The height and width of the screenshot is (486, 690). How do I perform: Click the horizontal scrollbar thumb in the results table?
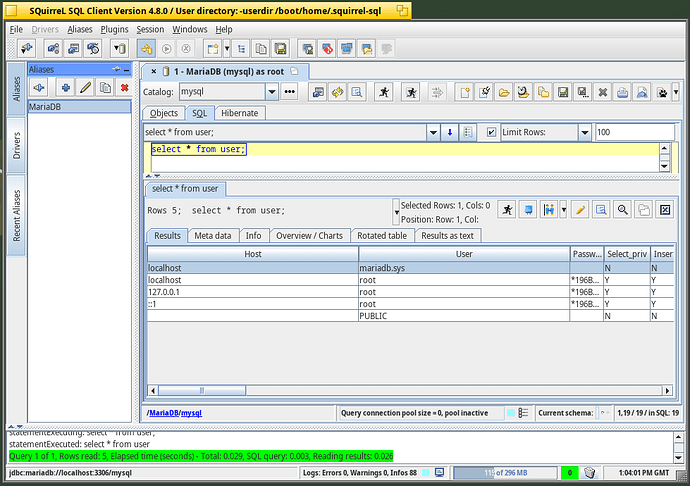point(202,390)
